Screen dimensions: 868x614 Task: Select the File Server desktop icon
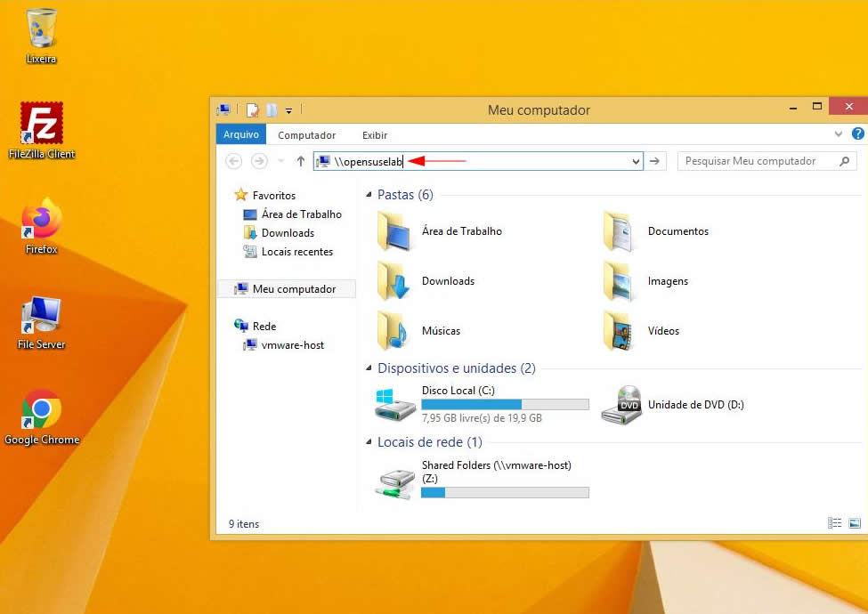click(x=41, y=315)
